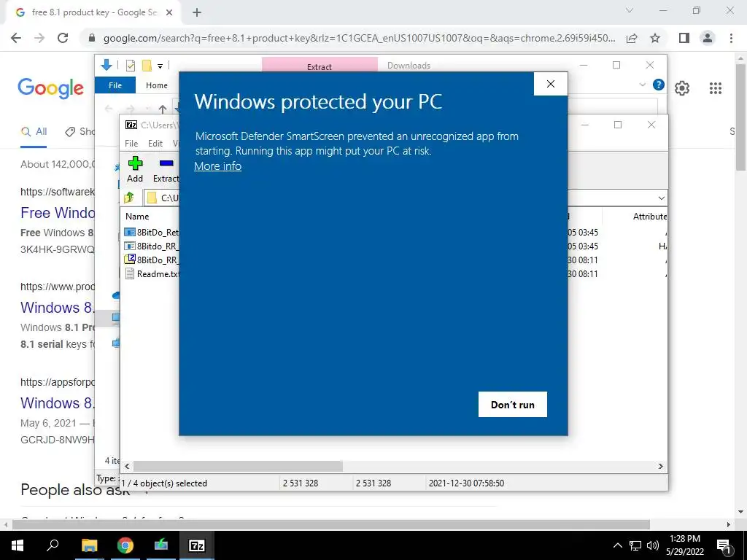Select the Extract ribbon tab in Explorer
Image resolution: width=747 pixels, height=560 pixels.
tap(320, 66)
